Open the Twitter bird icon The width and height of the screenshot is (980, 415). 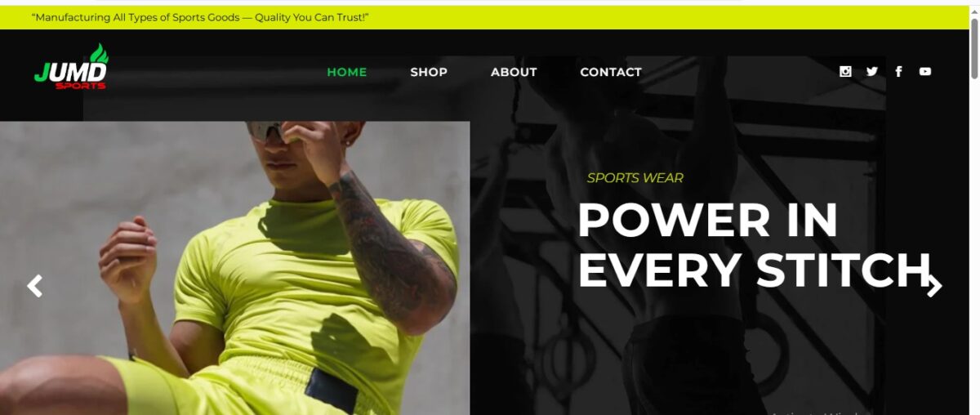pos(872,72)
